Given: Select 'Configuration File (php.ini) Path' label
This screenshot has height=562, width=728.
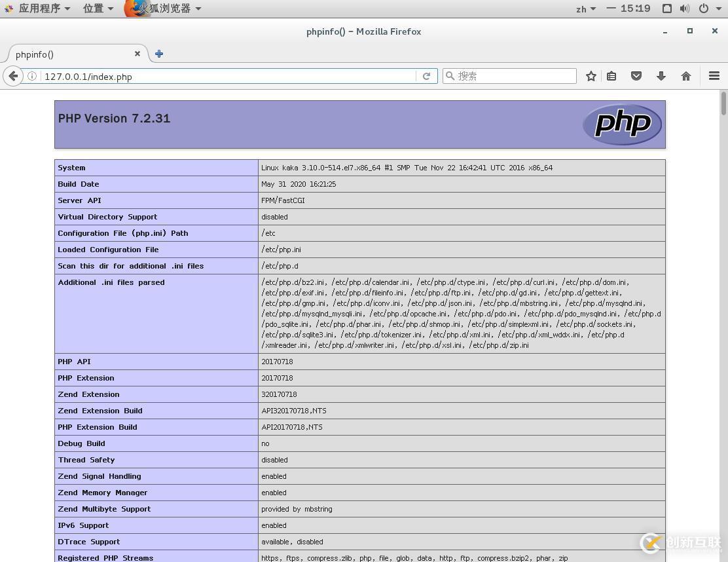Looking at the screenshot, I should click(x=123, y=233).
